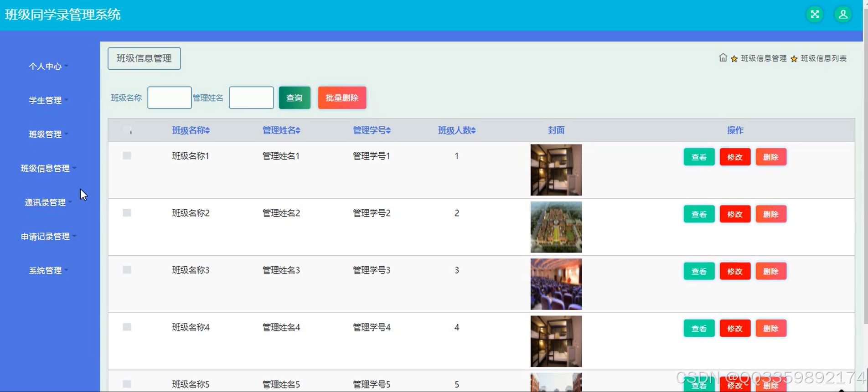Check the row for 班级名称3
868x392 pixels.
[127, 270]
